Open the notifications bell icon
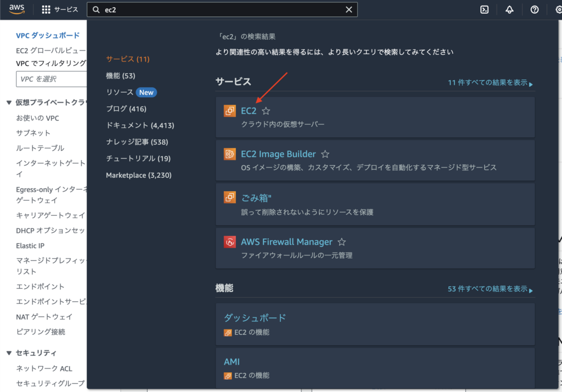Viewport: 562px width, 392px height. (509, 10)
